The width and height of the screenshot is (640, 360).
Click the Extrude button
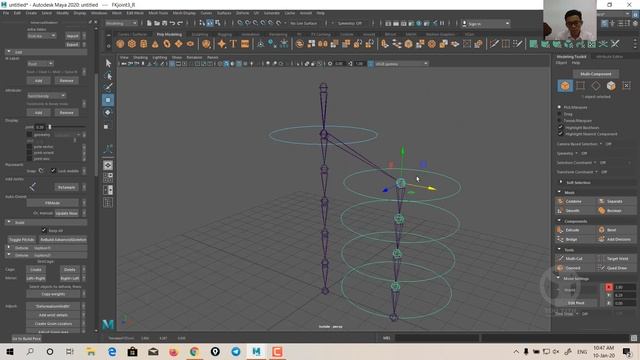[x=575, y=230]
